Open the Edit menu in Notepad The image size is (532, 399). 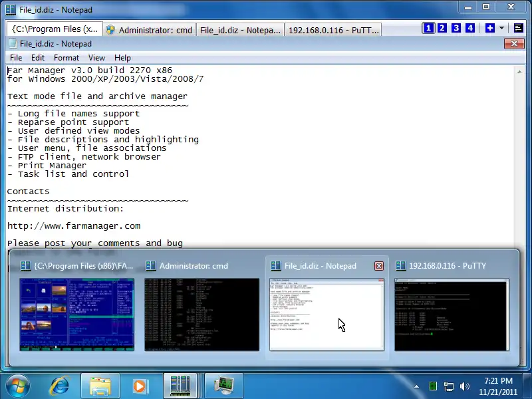[x=38, y=58]
